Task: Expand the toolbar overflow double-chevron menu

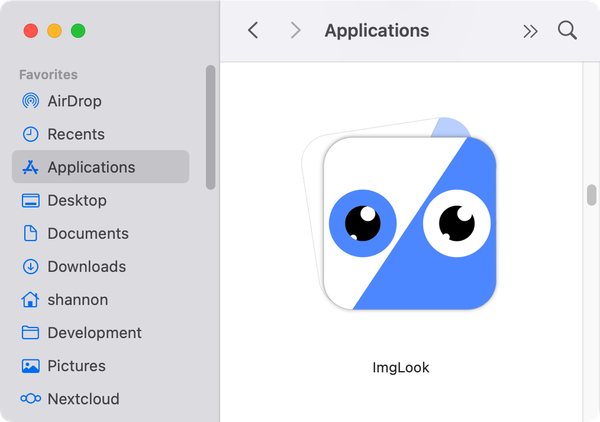Action: click(530, 31)
